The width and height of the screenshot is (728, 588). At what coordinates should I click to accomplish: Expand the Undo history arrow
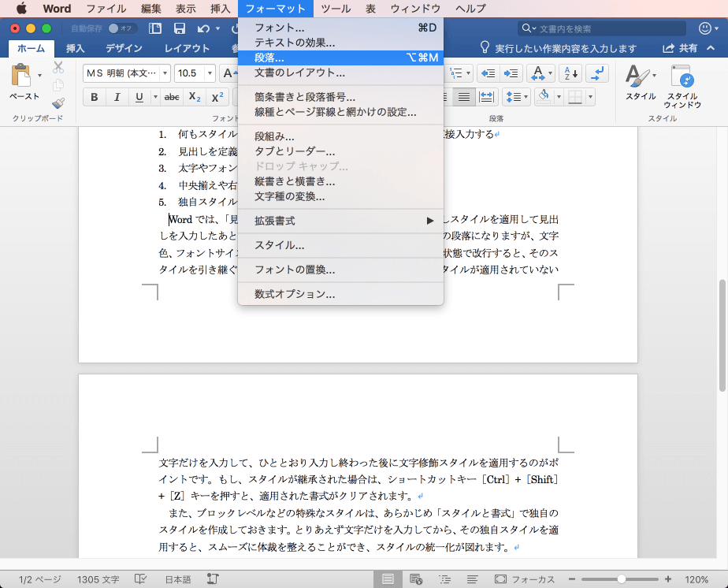(217, 29)
